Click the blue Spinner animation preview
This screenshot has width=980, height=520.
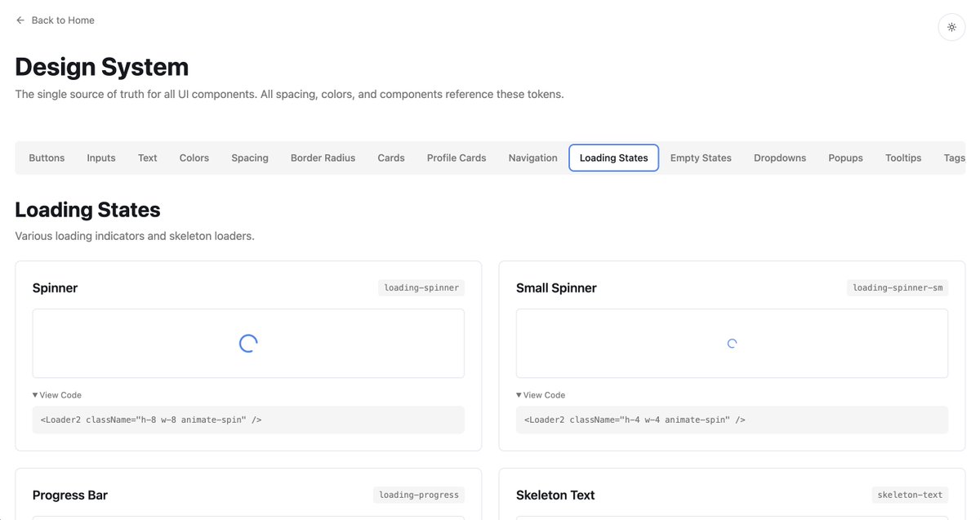pos(247,343)
